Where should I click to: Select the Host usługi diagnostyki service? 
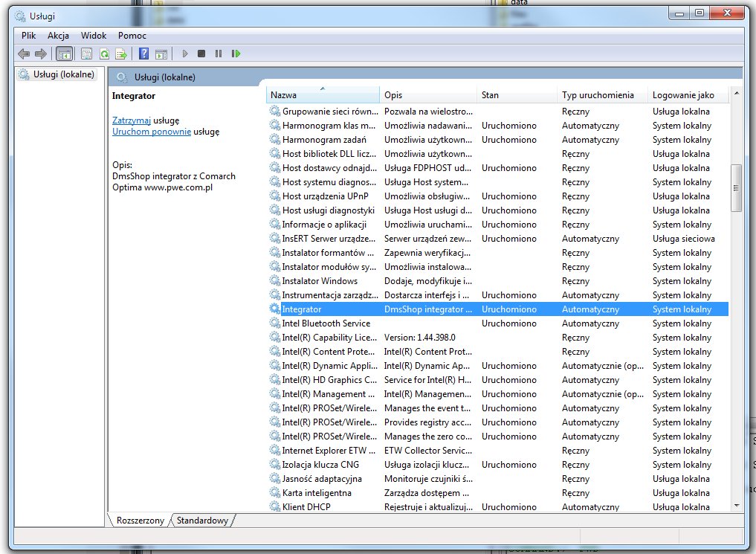499,210
